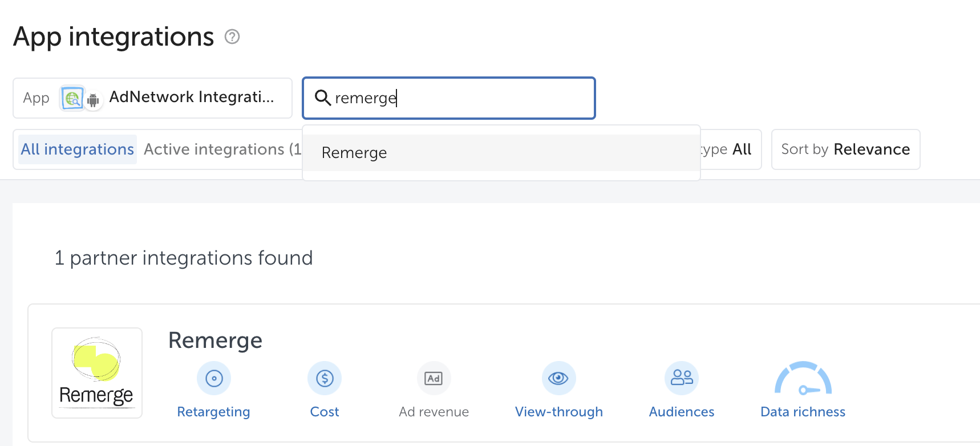Click the Remerge logo thumbnail

(x=97, y=373)
